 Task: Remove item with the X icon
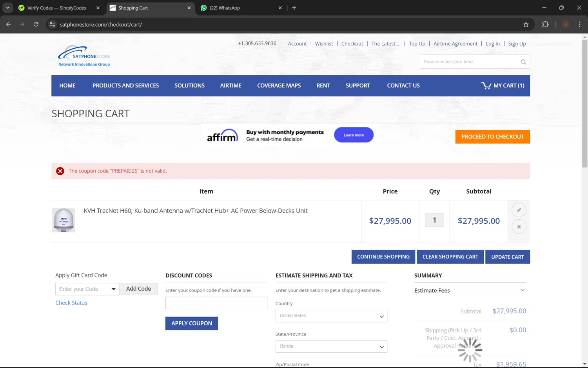tap(519, 227)
